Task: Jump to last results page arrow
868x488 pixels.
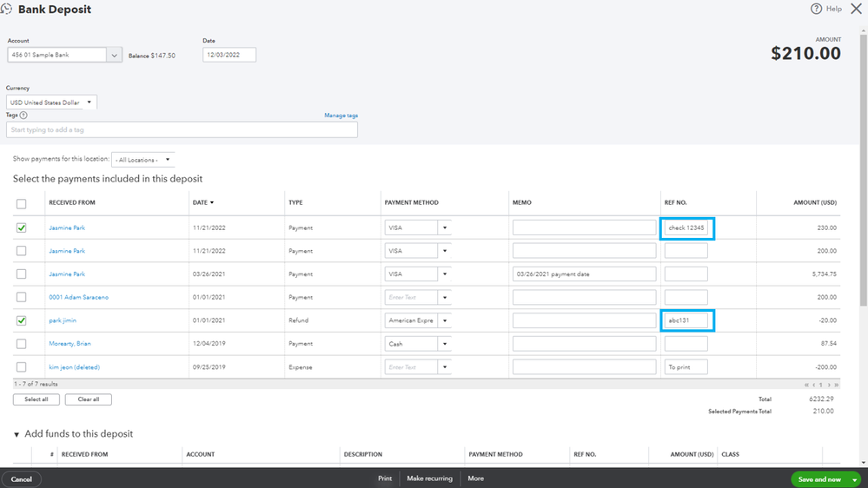Action: 837,385
